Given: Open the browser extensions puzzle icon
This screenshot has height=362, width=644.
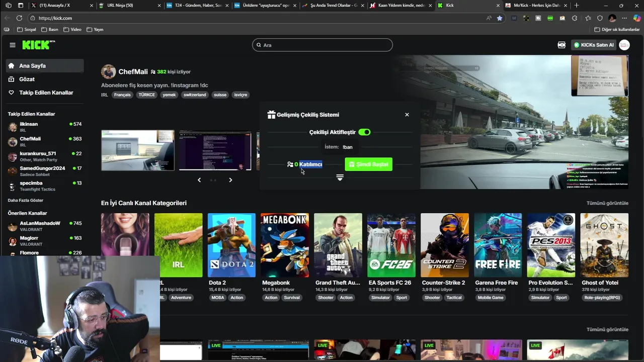Looking at the screenshot, I should click(x=575, y=18).
